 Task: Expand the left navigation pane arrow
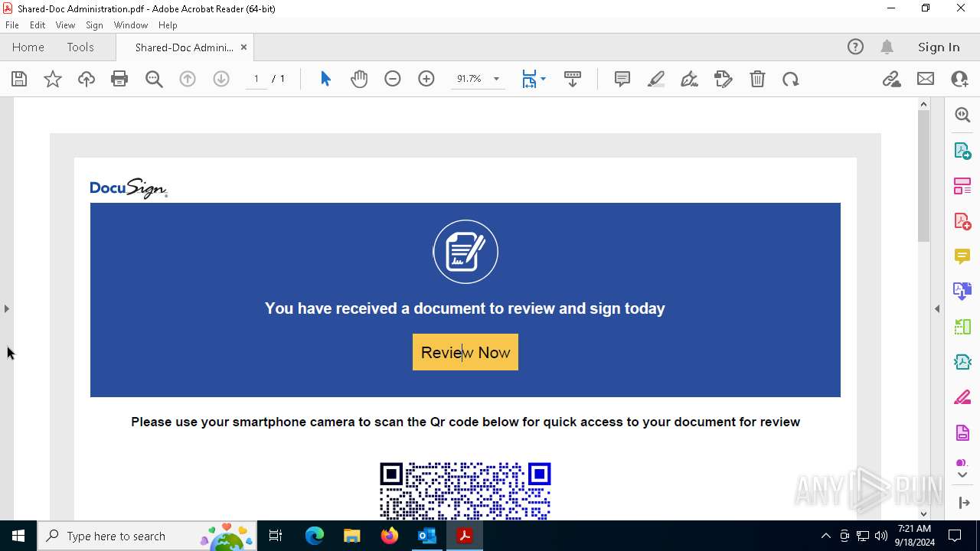7,308
